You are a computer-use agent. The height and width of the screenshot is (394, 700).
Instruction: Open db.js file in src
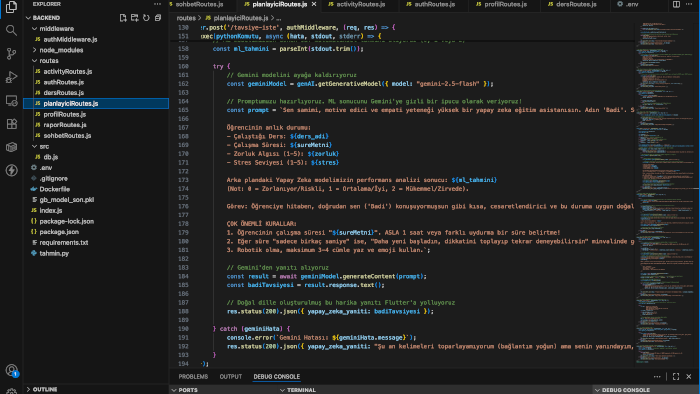click(x=96, y=157)
